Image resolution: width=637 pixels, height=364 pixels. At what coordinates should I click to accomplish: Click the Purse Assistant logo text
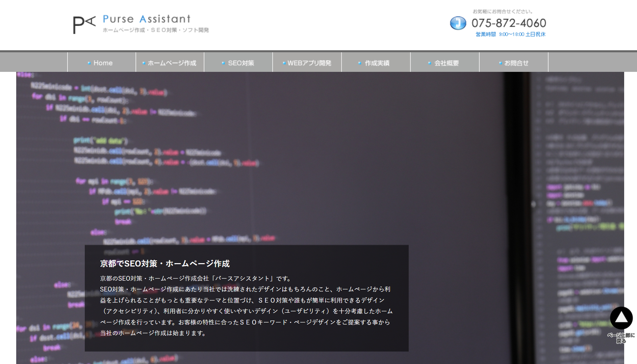click(x=147, y=19)
